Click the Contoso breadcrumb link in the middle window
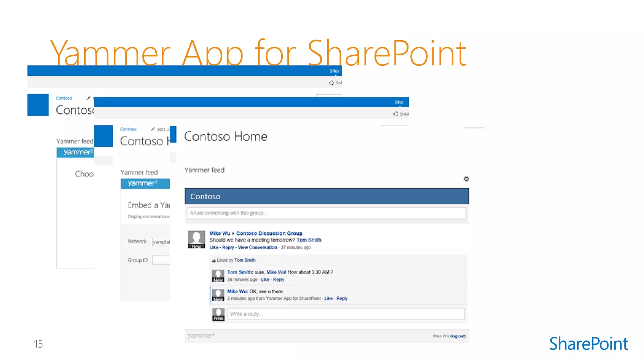 (128, 129)
